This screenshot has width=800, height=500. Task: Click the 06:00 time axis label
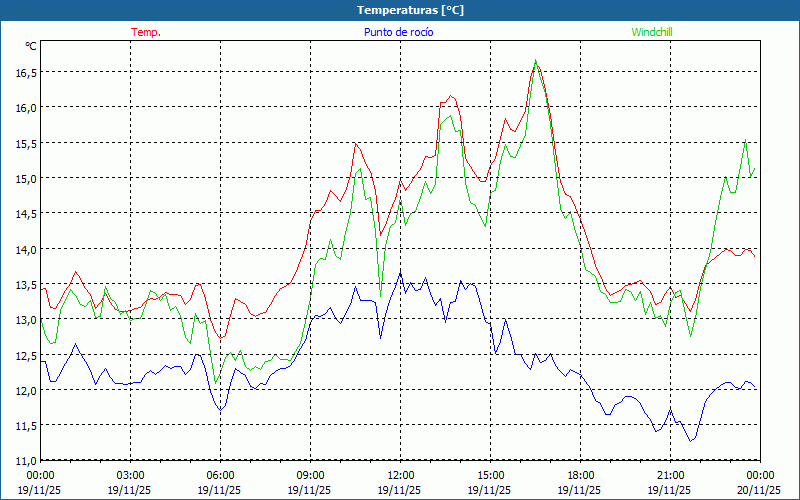click(220, 475)
